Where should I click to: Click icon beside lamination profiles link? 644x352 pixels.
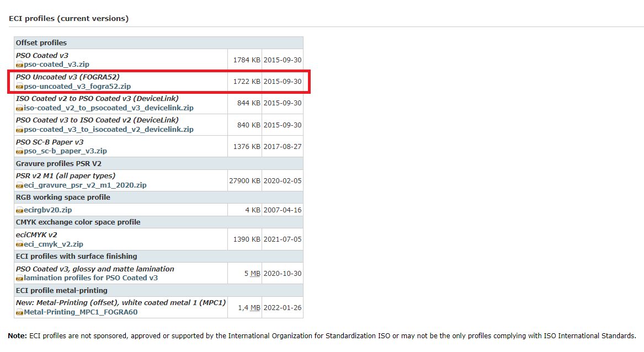(19, 279)
